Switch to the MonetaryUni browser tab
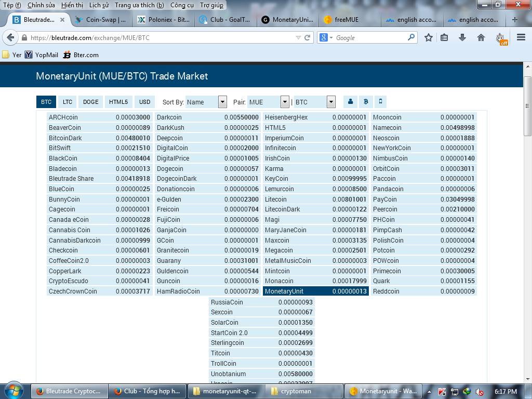This screenshot has width=532, height=399. 288,20
